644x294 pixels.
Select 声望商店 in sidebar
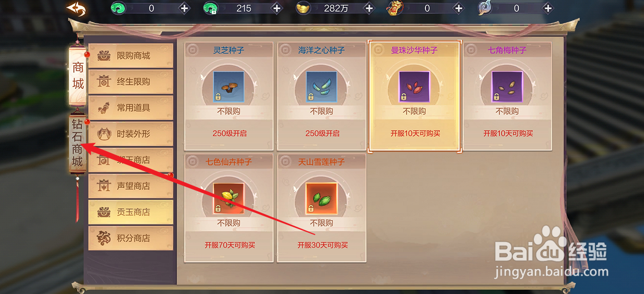pyautogui.click(x=131, y=186)
